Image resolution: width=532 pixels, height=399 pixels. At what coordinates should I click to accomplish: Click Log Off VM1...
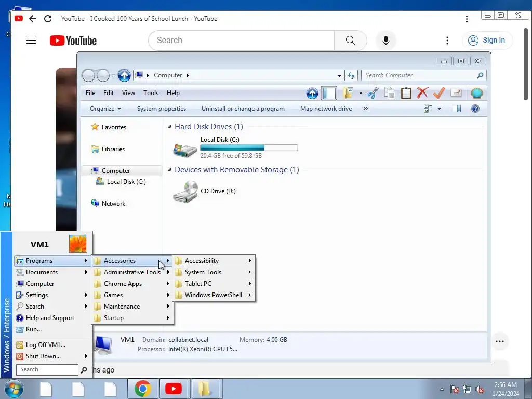click(x=52, y=345)
